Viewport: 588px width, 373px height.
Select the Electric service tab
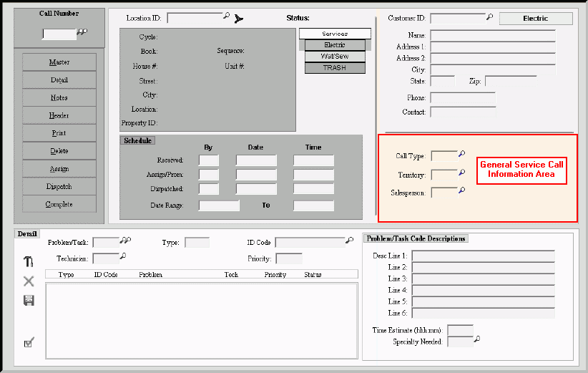tap(335, 45)
